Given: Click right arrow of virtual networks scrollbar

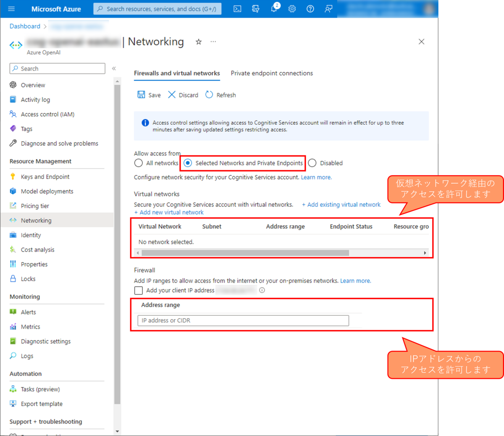Looking at the screenshot, I should [425, 253].
